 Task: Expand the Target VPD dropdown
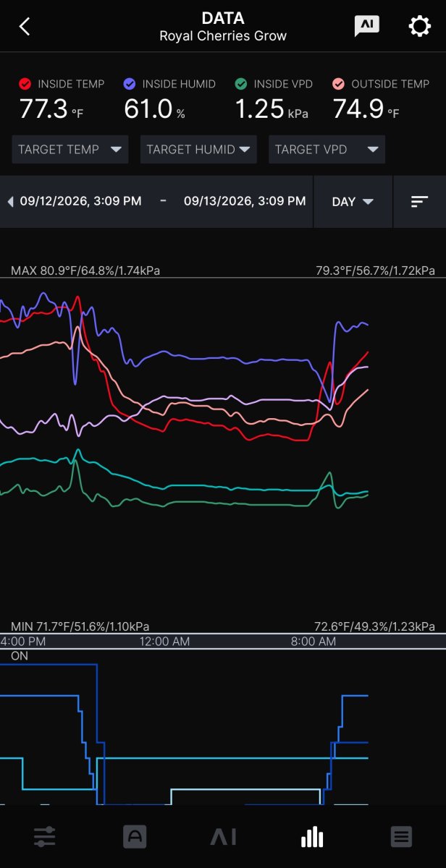[x=327, y=149]
